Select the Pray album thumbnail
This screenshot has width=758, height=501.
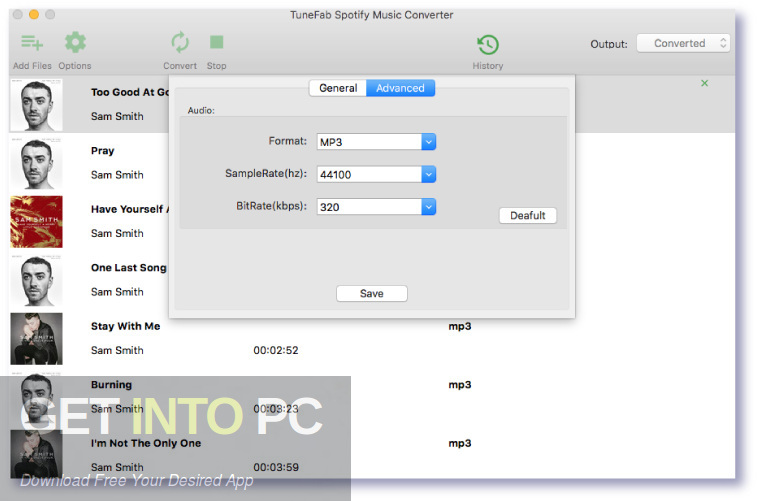[36, 163]
